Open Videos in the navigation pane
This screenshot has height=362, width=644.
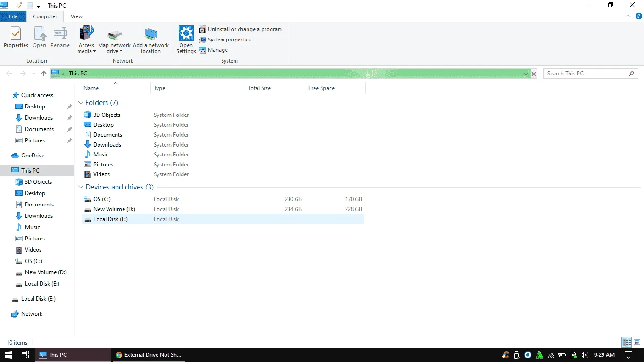tap(33, 250)
